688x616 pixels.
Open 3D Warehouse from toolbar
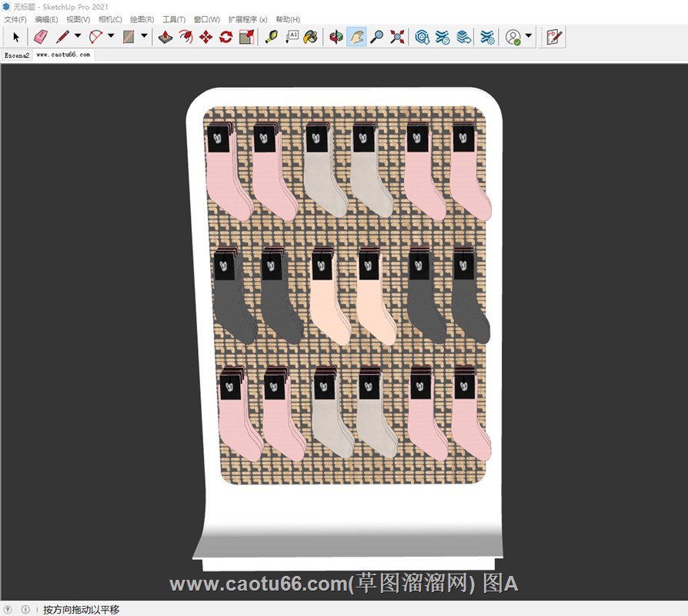(x=422, y=36)
